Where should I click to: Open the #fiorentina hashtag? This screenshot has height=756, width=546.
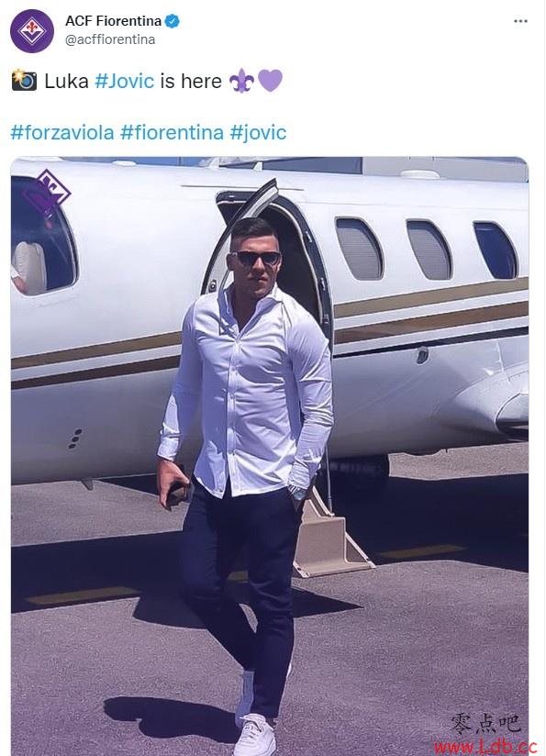(x=172, y=132)
